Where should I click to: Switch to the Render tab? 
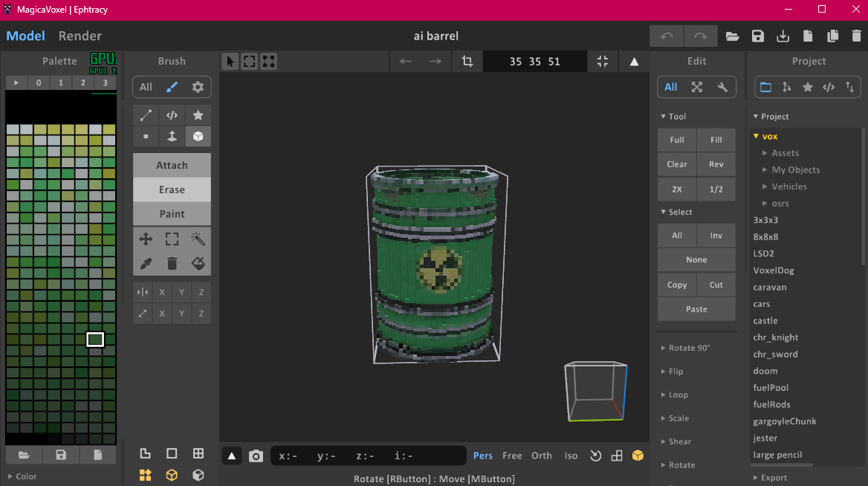click(x=80, y=36)
